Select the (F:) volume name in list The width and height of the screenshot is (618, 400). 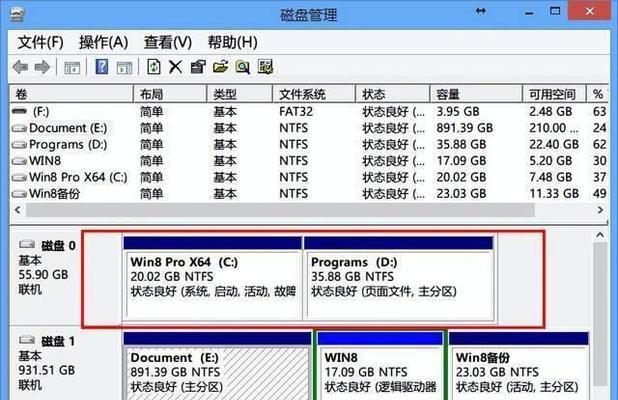click(41, 112)
